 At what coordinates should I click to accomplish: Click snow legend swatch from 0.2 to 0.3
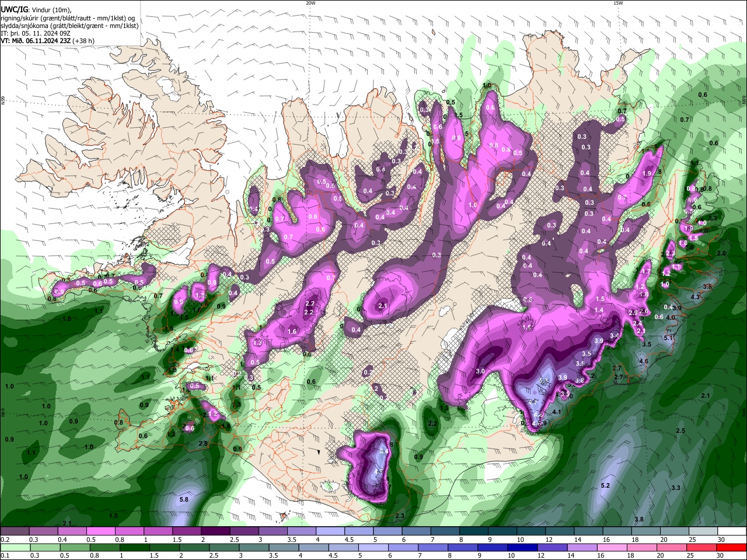tap(15, 531)
